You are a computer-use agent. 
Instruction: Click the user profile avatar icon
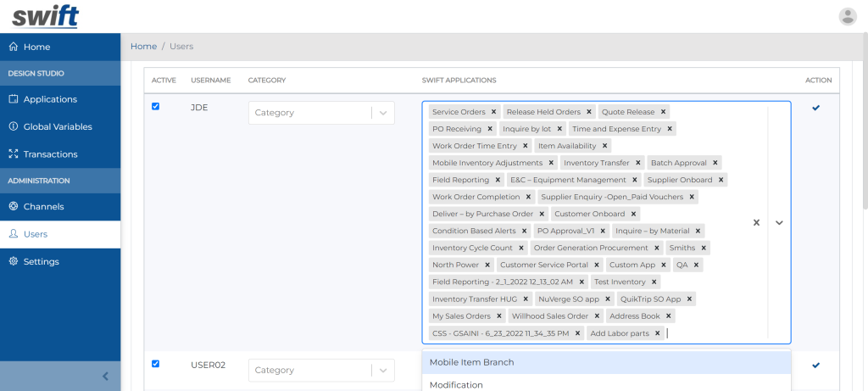pyautogui.click(x=847, y=16)
